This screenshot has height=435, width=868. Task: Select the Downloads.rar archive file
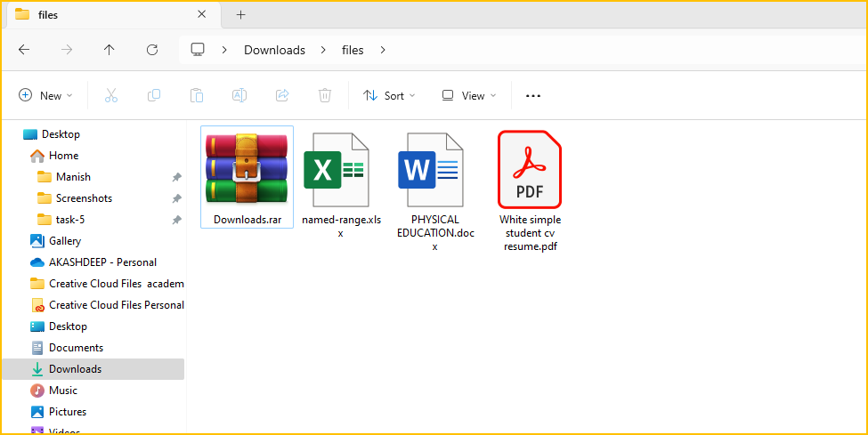pos(247,176)
